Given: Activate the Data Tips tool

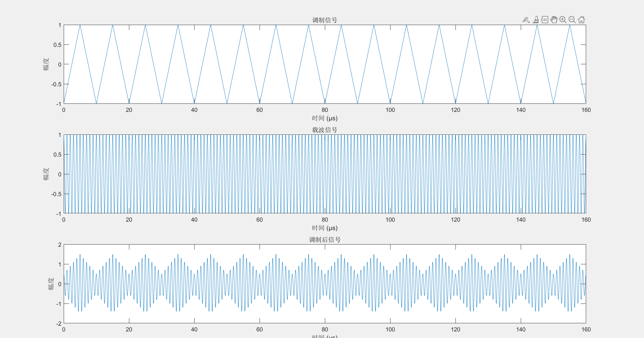Looking at the screenshot, I should point(545,20).
